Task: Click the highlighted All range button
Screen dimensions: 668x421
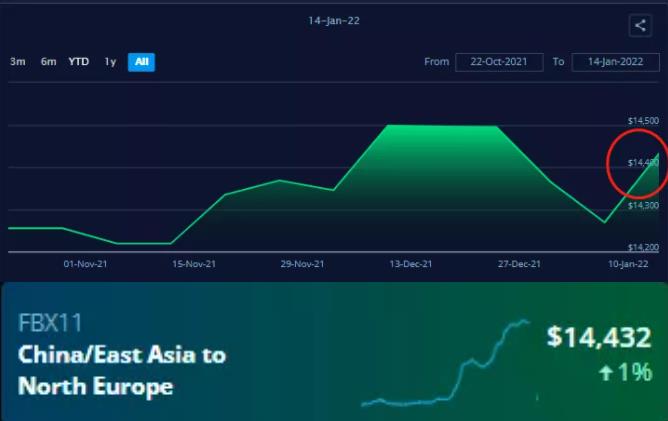Action: [x=141, y=62]
